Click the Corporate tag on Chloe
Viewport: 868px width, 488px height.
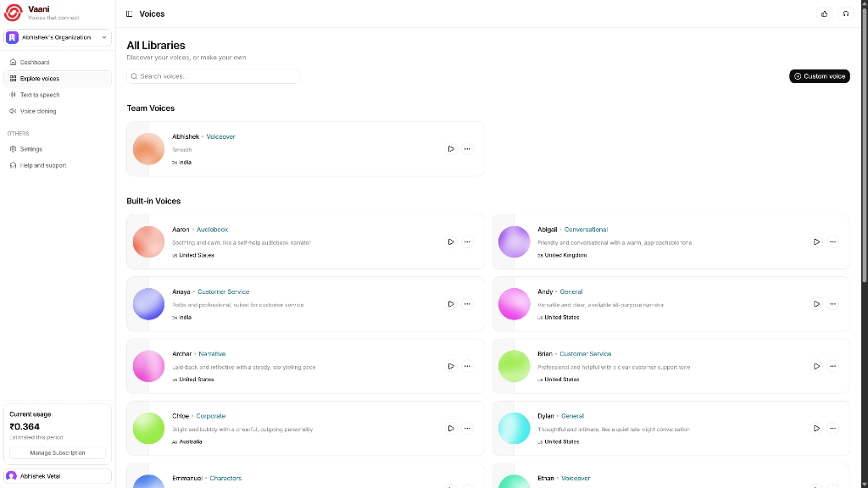click(210, 416)
